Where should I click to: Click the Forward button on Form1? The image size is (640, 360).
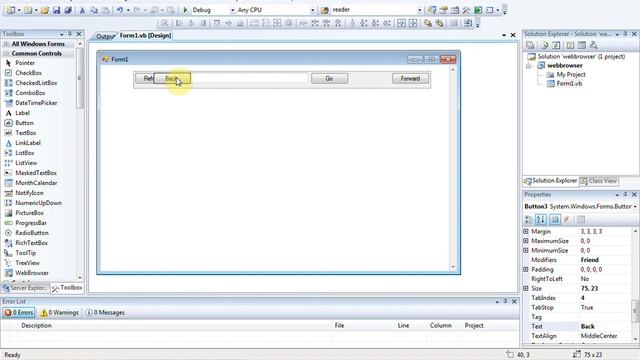point(410,78)
